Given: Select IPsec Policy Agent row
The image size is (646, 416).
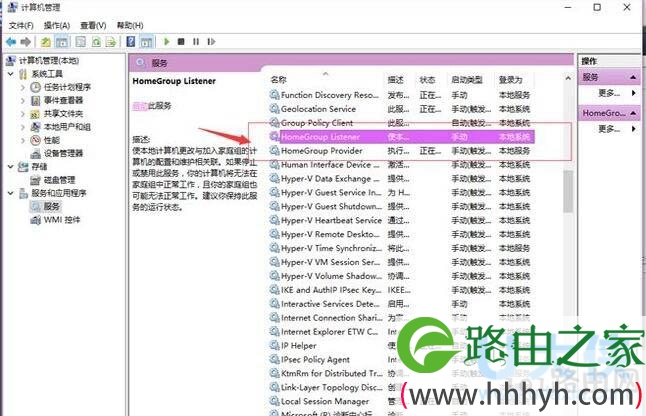Looking at the screenshot, I should tap(400, 360).
